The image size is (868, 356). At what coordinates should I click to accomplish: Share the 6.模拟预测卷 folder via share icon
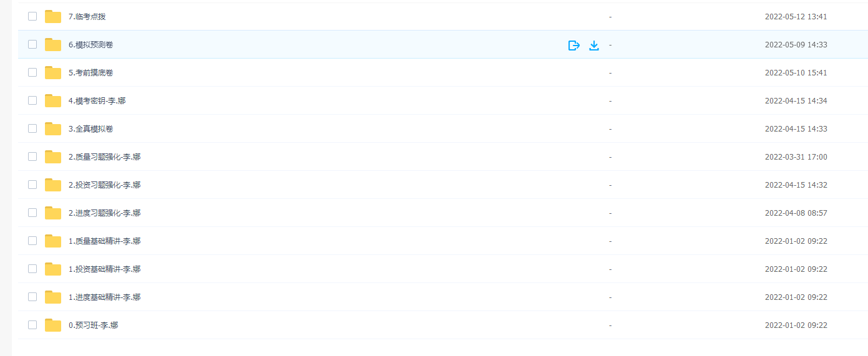(x=574, y=45)
